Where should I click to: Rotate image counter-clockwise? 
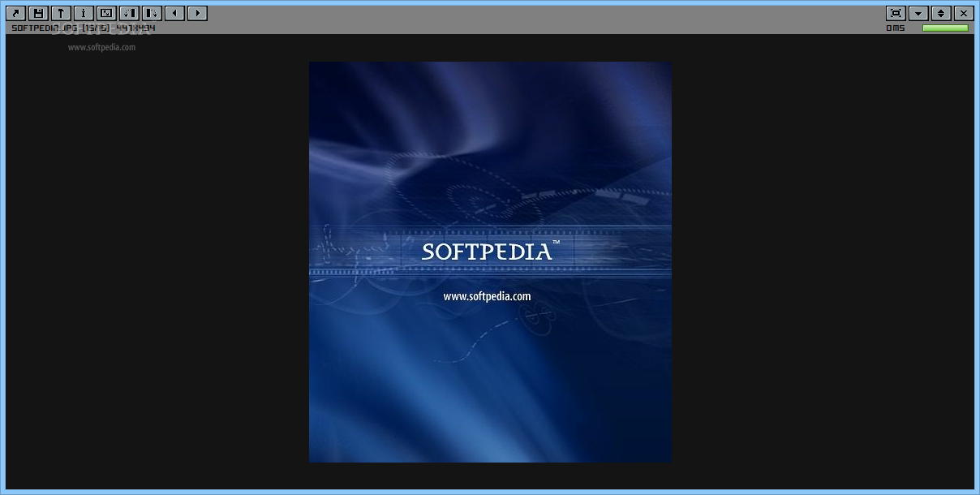129,13
